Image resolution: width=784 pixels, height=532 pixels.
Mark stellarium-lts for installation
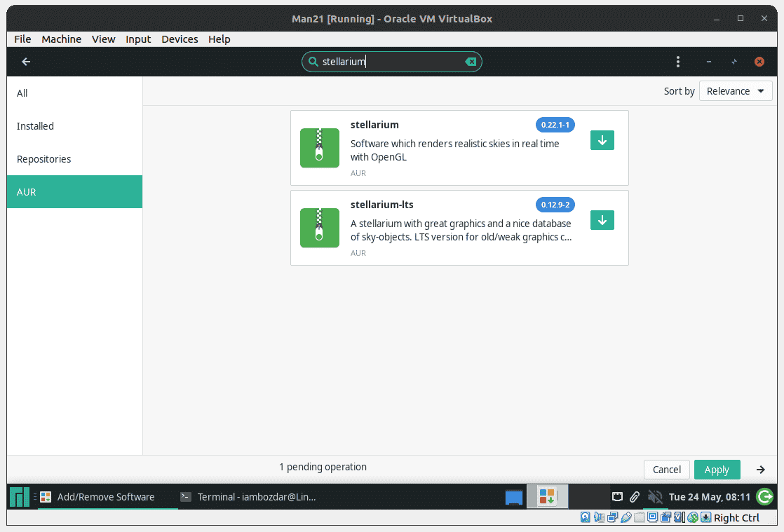602,220
